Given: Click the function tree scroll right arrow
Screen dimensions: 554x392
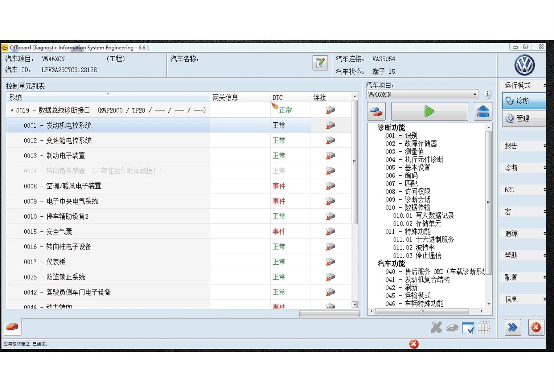Looking at the screenshot, I should [x=481, y=311].
